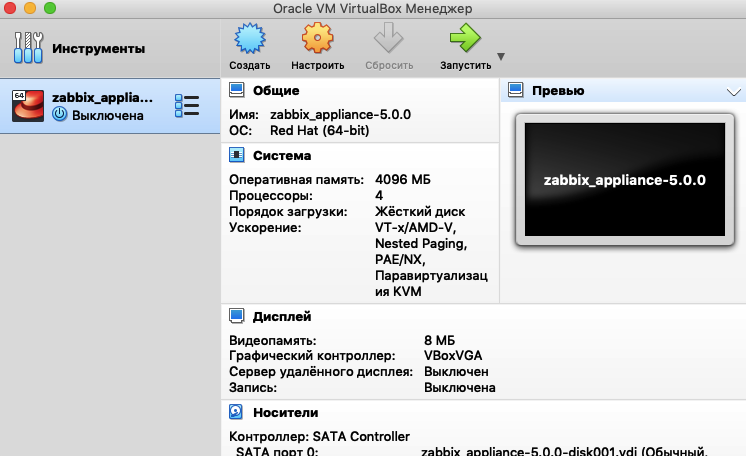Click the Red Hat (64-bit) OS value

click(x=320, y=130)
